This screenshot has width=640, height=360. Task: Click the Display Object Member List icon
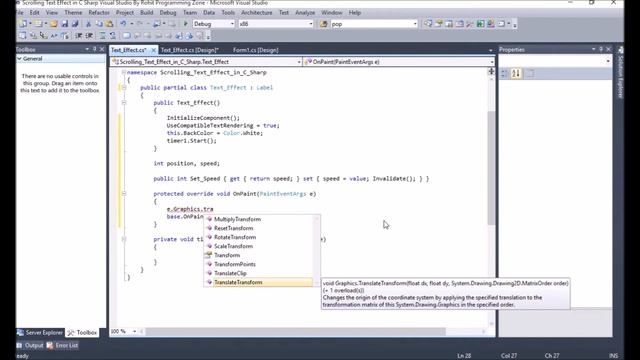click(x=22, y=36)
